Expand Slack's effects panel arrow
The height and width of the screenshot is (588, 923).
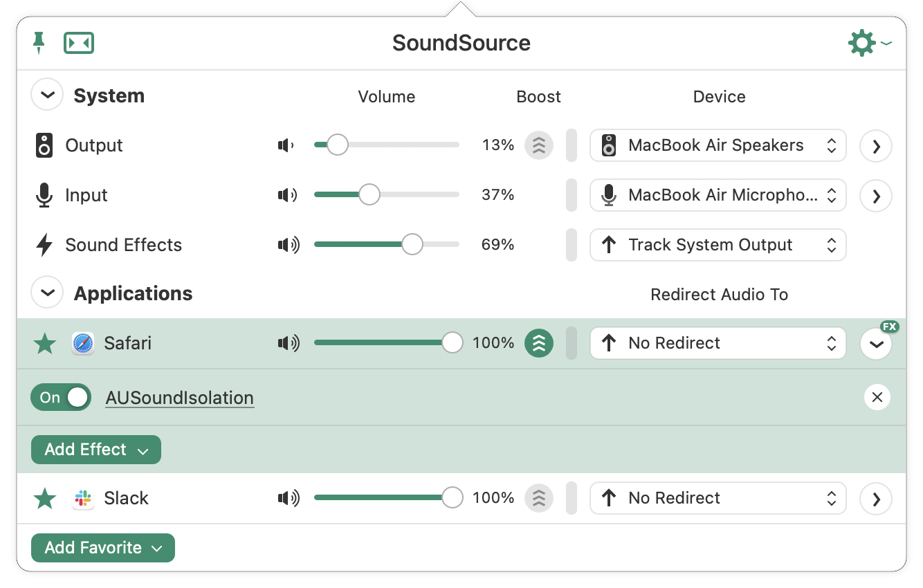tap(876, 499)
